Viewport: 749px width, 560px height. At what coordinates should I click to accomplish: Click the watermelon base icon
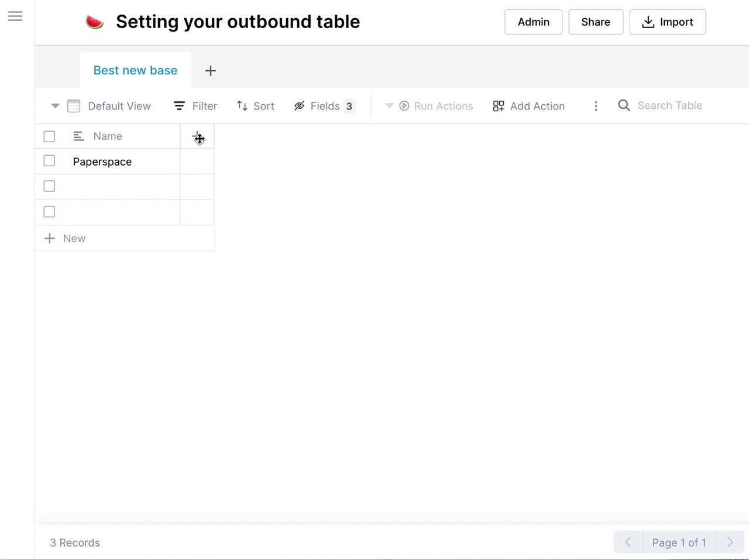point(94,22)
